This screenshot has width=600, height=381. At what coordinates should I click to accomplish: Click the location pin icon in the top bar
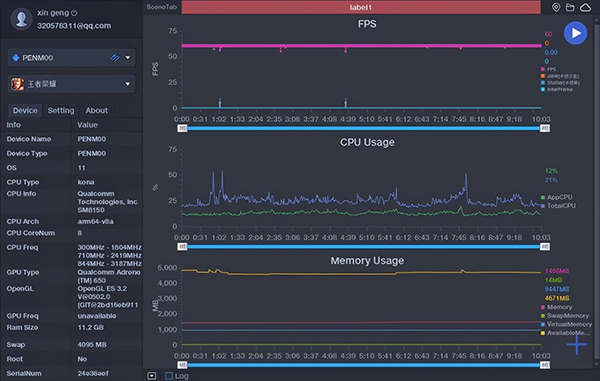(x=556, y=7)
